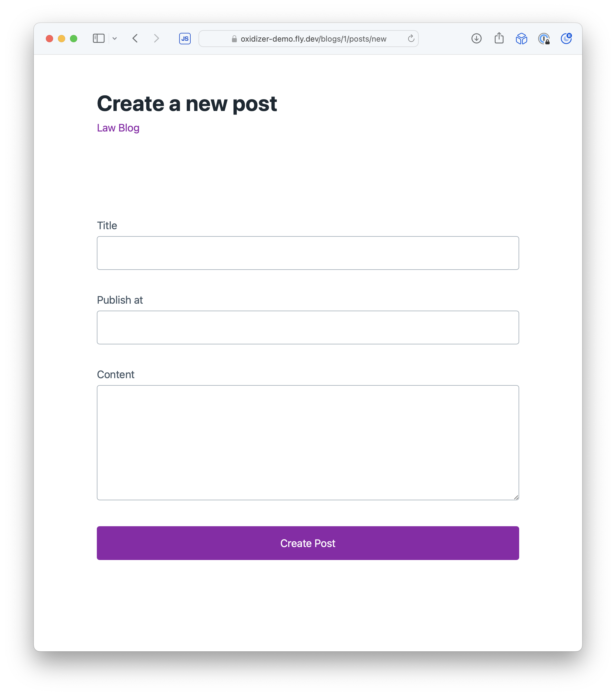Click the address bar URL
The height and width of the screenshot is (696, 616).
tap(313, 39)
